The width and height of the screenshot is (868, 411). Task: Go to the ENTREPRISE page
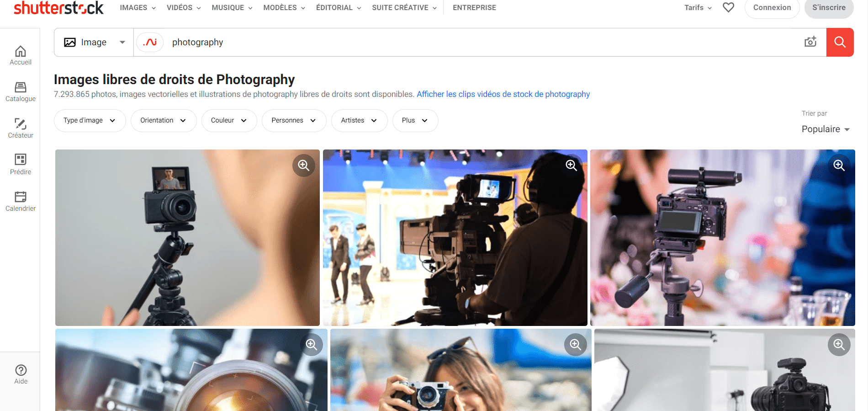pos(474,8)
